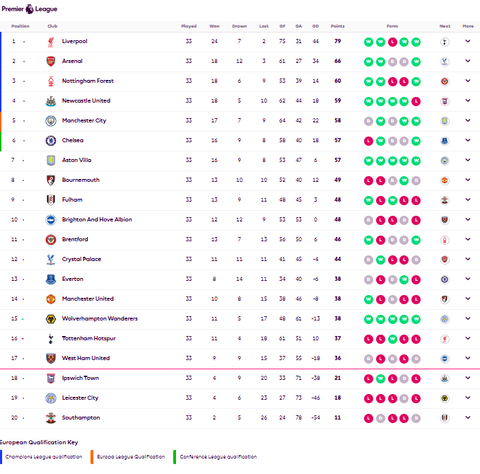Expand the Nottingham Forest row details

468,81
